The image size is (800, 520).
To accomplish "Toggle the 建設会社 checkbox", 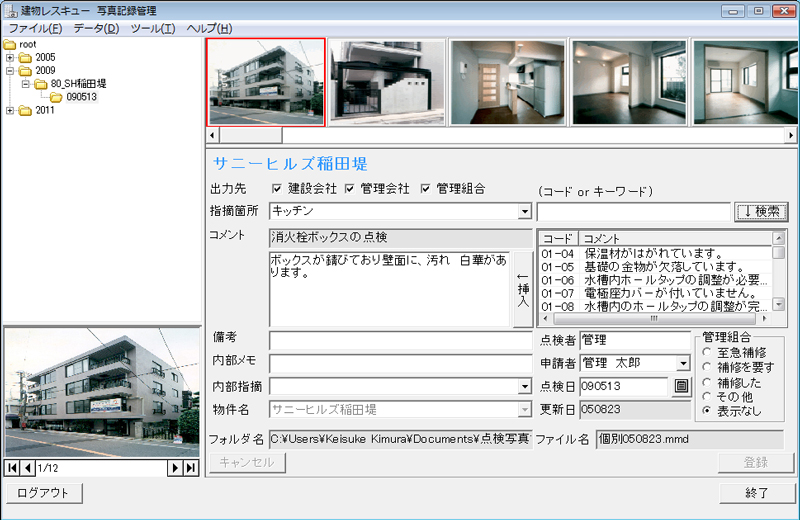I will pos(277,189).
